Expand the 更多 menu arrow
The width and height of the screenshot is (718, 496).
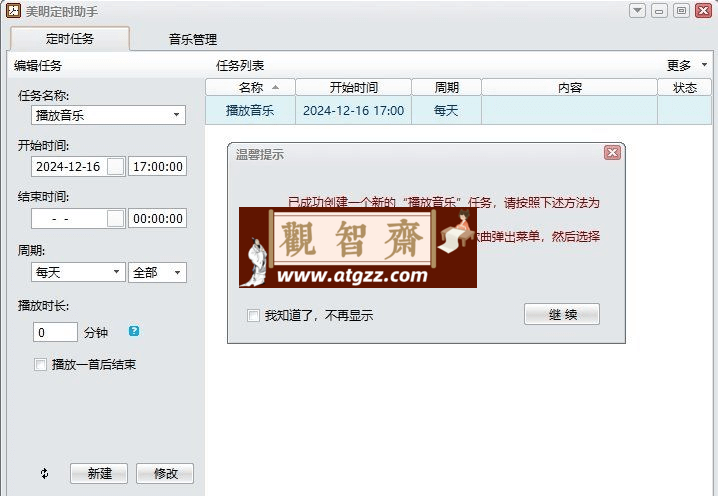point(704,65)
